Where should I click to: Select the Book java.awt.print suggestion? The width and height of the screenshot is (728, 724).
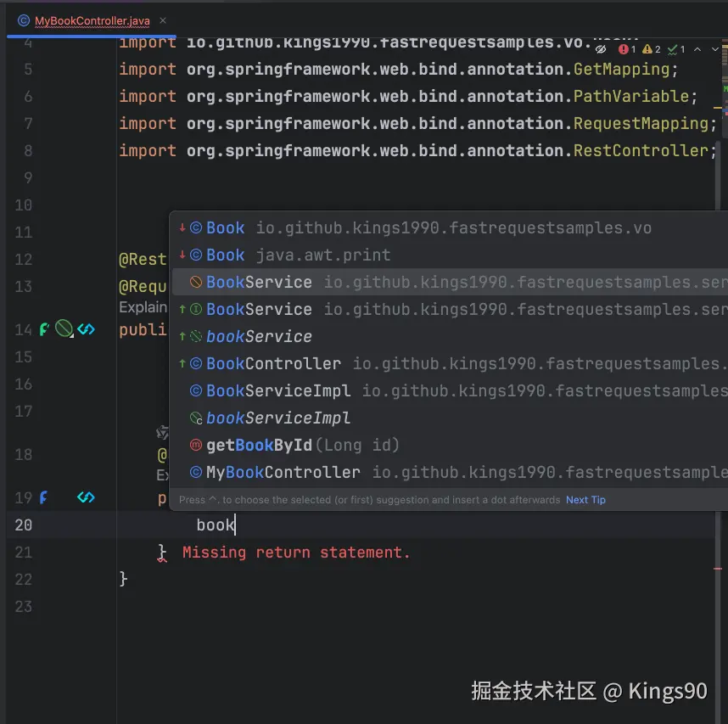coord(451,255)
